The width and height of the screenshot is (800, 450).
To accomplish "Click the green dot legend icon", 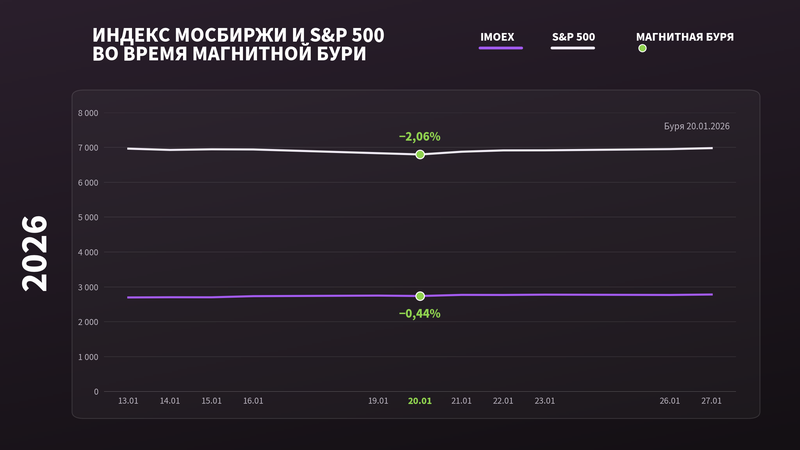I will coord(642,48).
